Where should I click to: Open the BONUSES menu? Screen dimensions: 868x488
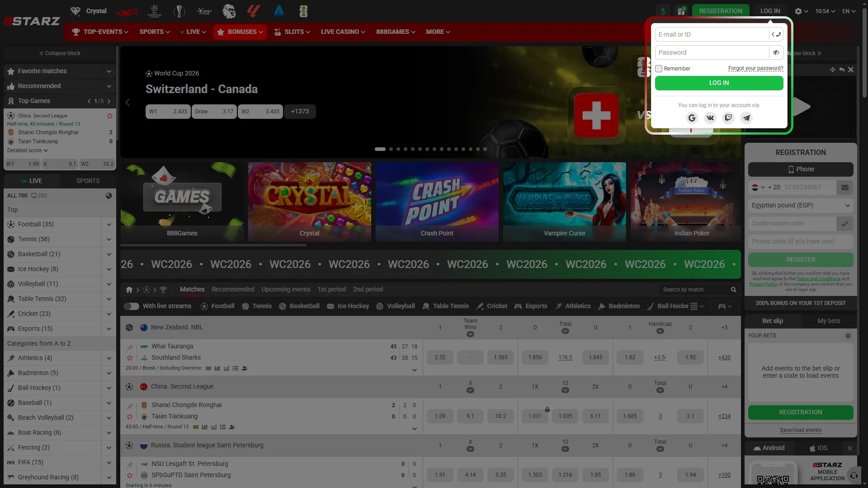pos(240,32)
